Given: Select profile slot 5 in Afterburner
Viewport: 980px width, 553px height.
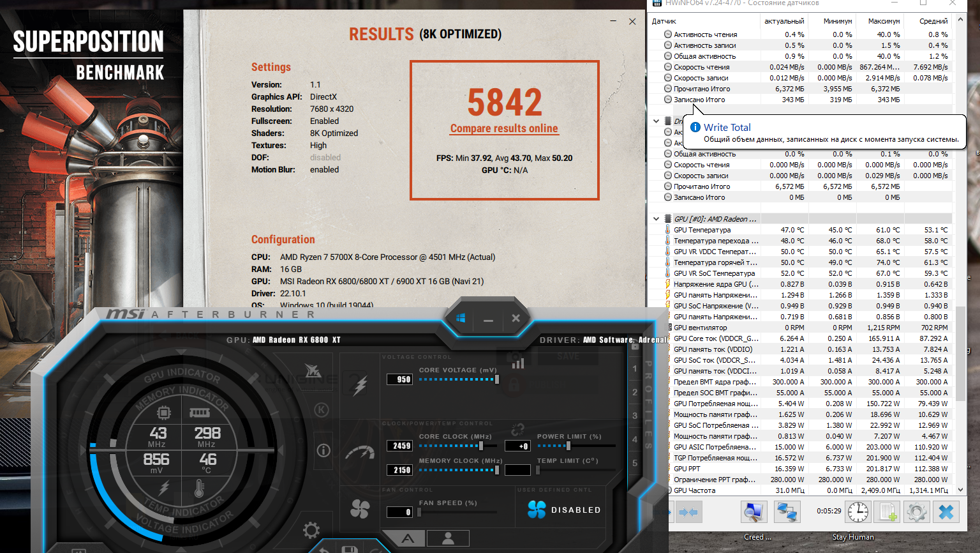Looking at the screenshot, I should pyautogui.click(x=635, y=463).
